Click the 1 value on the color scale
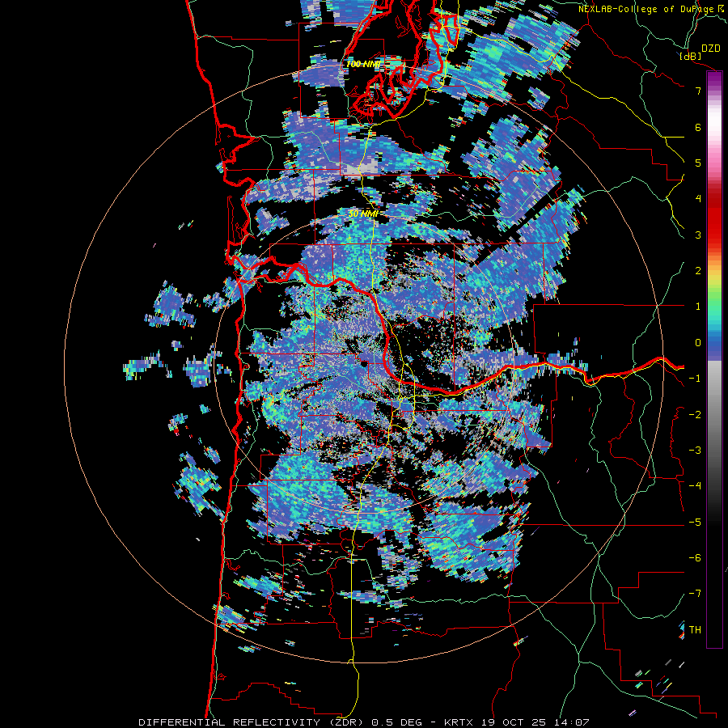The height and width of the screenshot is (728, 728). pyautogui.click(x=698, y=307)
